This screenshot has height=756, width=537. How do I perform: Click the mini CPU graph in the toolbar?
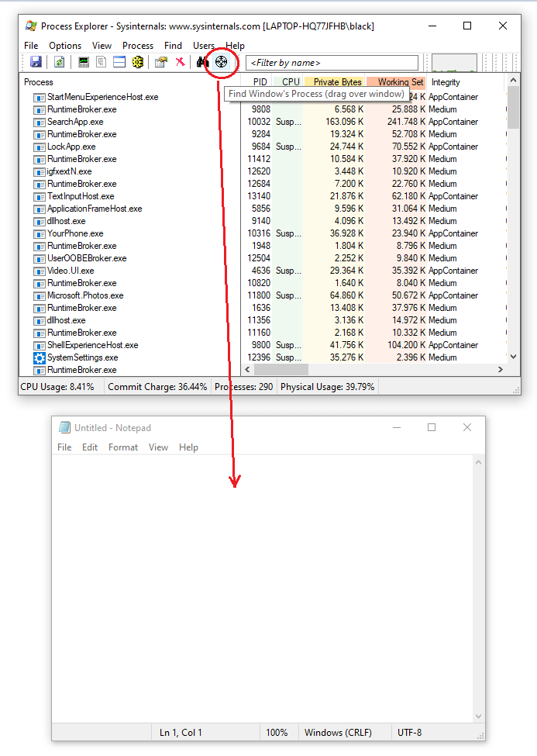pyautogui.click(x=454, y=63)
